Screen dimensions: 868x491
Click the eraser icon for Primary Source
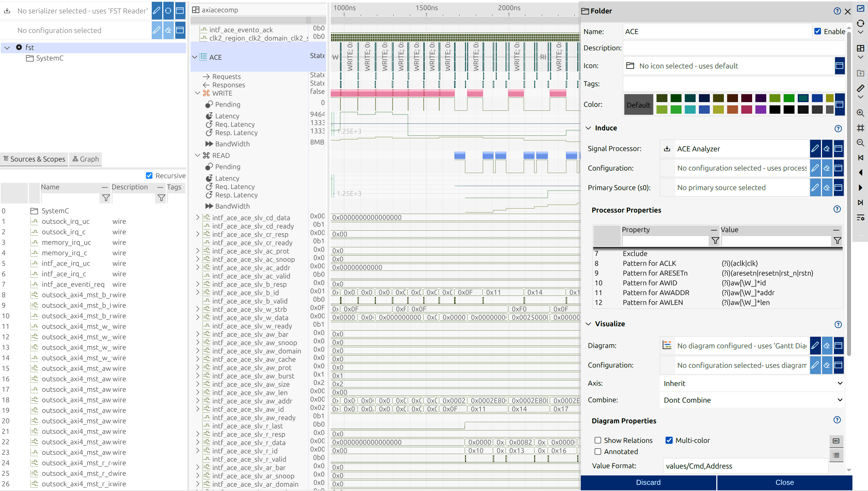827,188
